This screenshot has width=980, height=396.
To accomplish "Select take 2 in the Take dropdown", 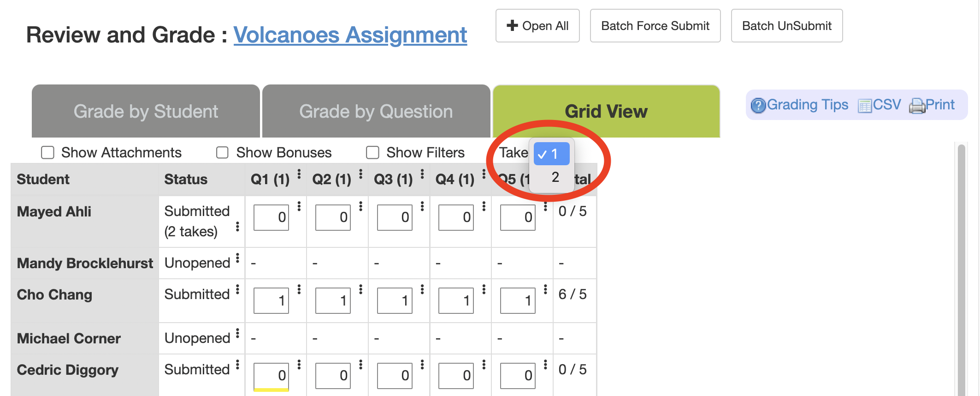I will (555, 177).
